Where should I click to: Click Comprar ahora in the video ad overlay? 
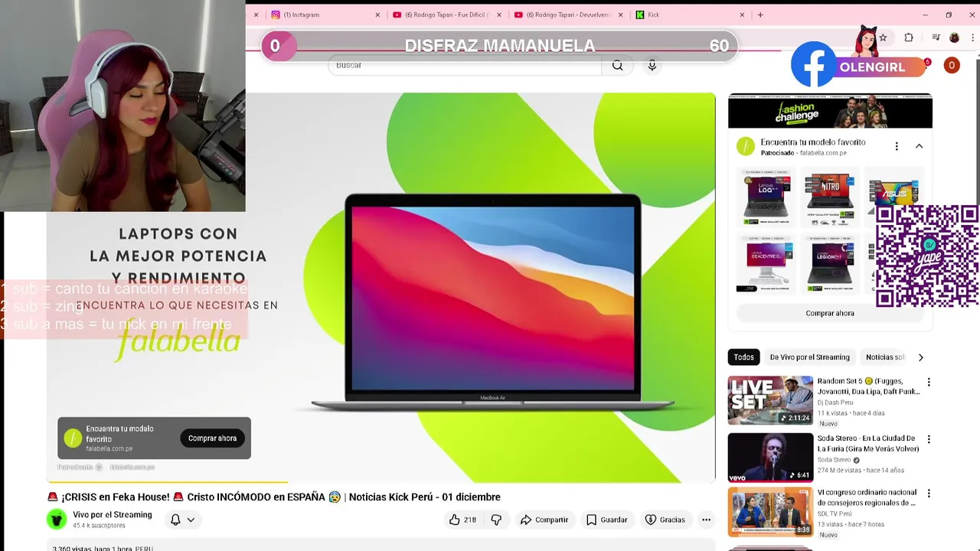click(212, 439)
